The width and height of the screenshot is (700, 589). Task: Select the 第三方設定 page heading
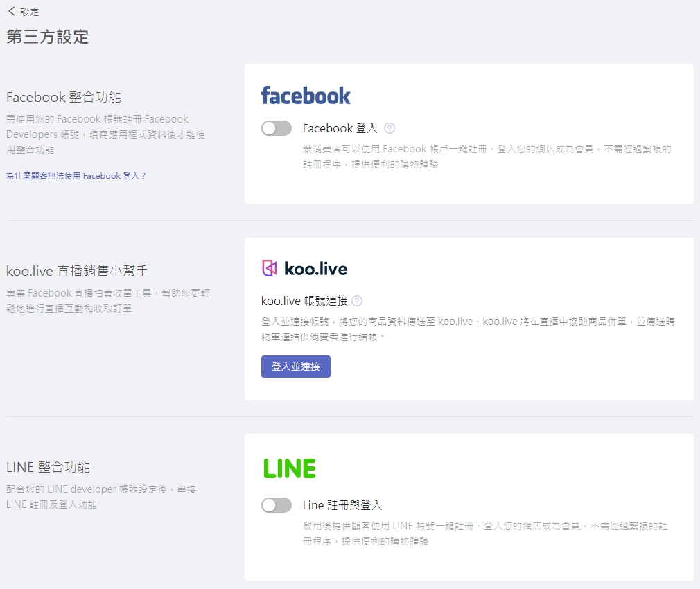47,37
